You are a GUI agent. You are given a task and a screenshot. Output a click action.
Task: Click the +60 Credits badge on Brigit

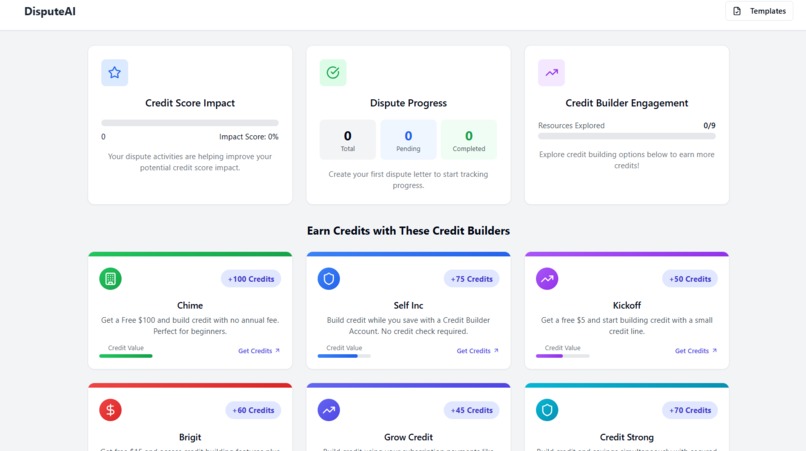(253, 410)
